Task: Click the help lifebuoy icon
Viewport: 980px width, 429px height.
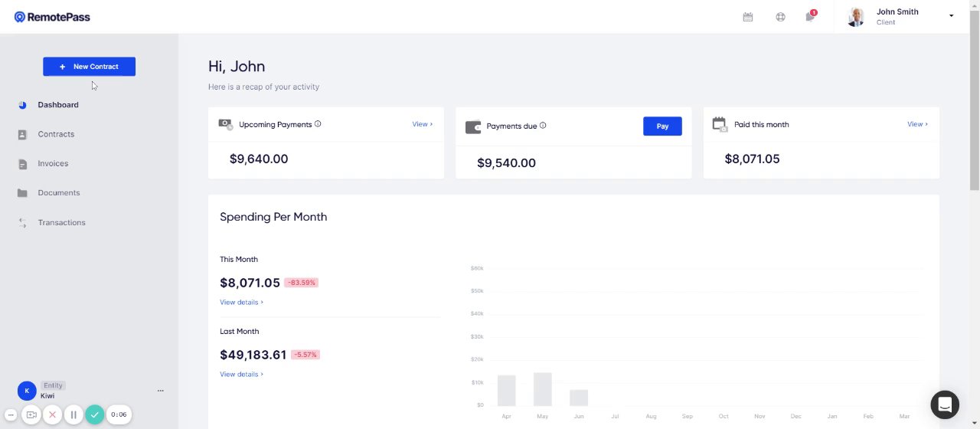Action: pyautogui.click(x=780, y=17)
